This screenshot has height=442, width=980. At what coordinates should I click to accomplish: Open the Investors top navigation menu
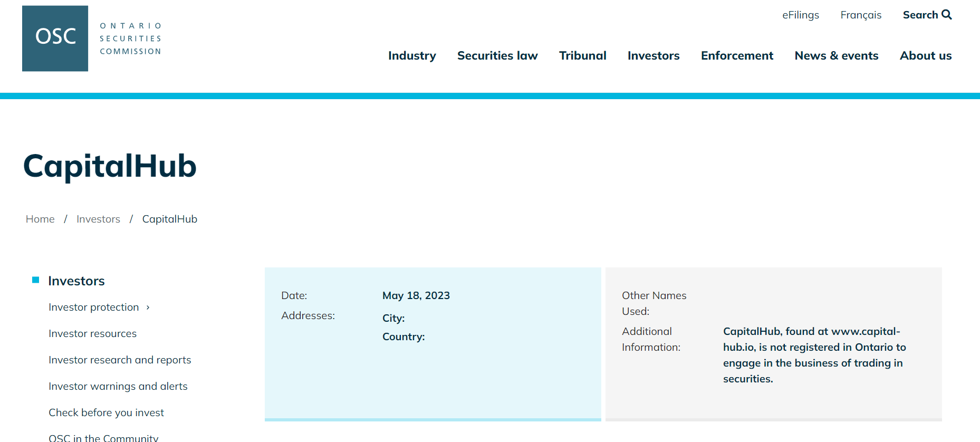coord(654,55)
